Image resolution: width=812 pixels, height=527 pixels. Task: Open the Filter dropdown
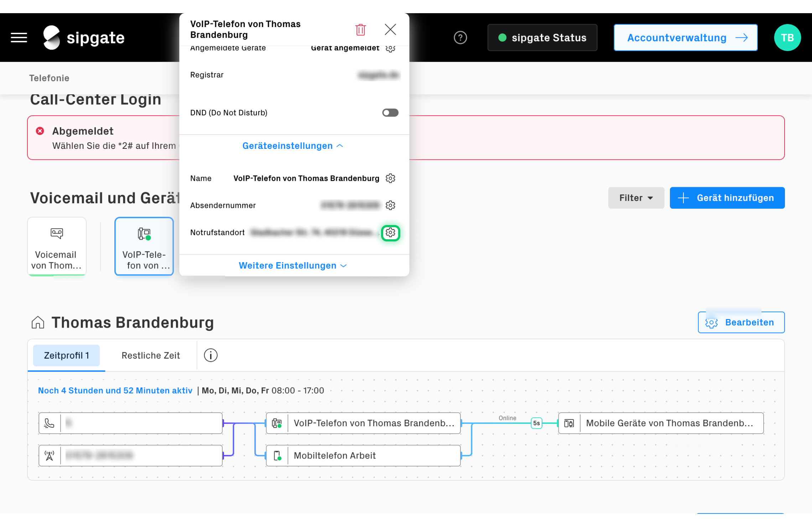point(636,198)
